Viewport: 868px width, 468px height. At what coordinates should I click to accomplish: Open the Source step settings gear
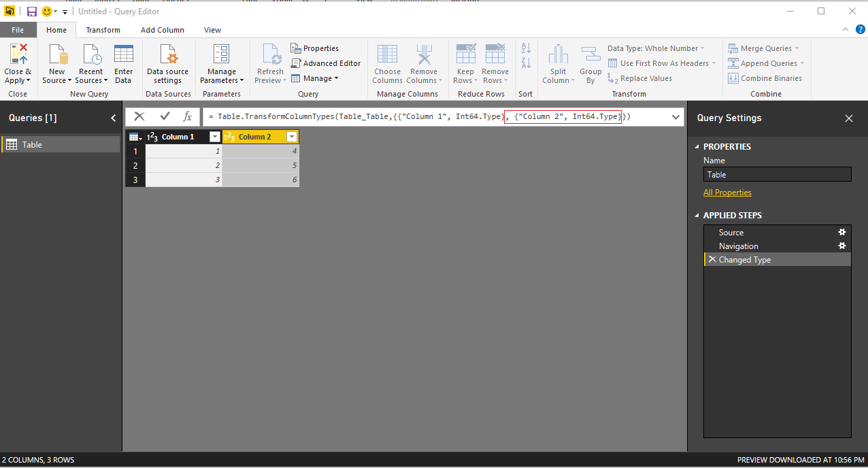842,232
